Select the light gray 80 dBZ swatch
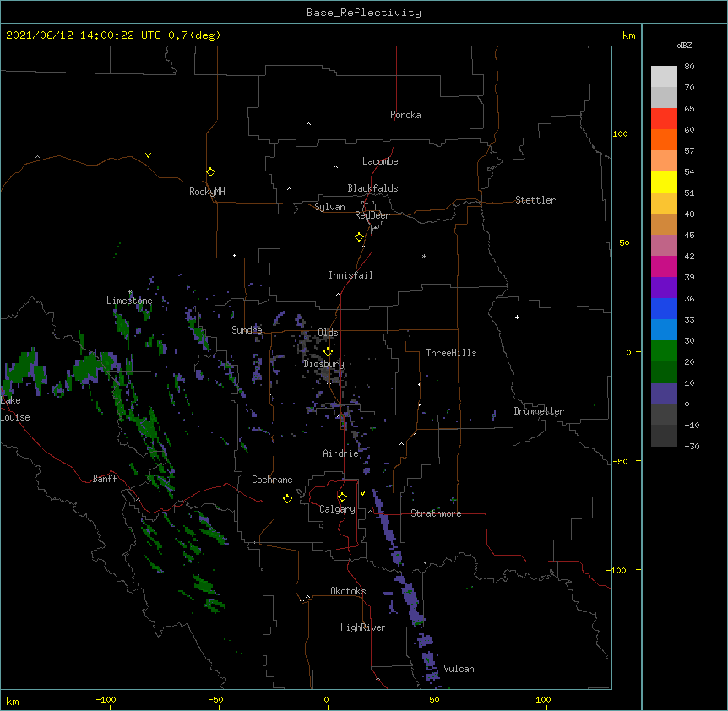The height and width of the screenshot is (711, 728). pos(664,77)
